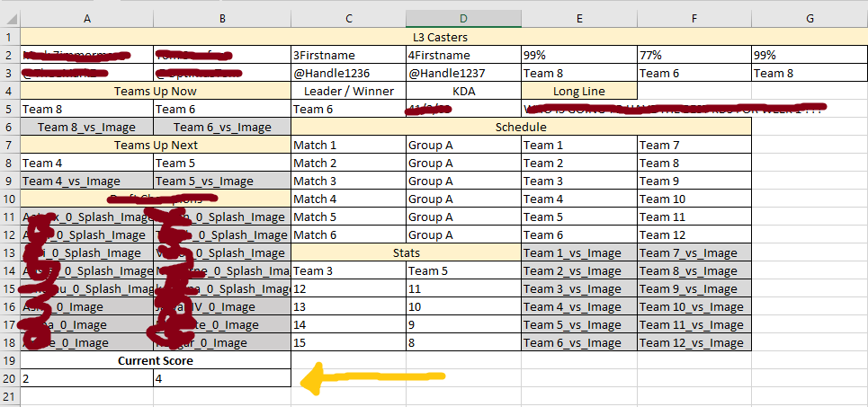This screenshot has height=407, width=868.
Task: Select column A header
Action: 87,19
